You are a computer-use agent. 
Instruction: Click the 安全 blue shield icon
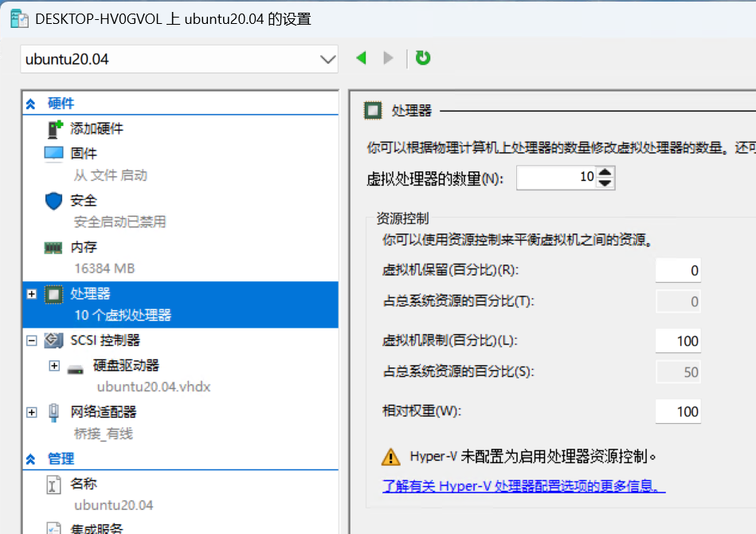click(53, 201)
